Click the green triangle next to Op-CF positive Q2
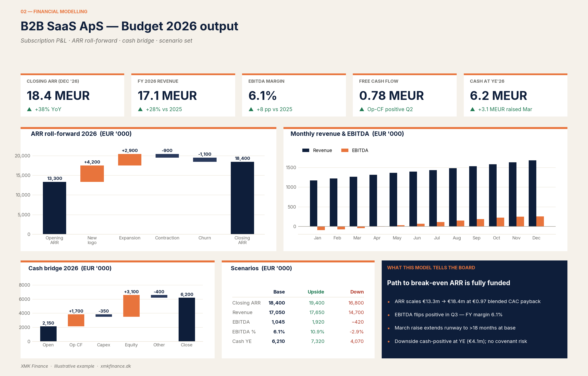588x376 pixels. pyautogui.click(x=362, y=109)
